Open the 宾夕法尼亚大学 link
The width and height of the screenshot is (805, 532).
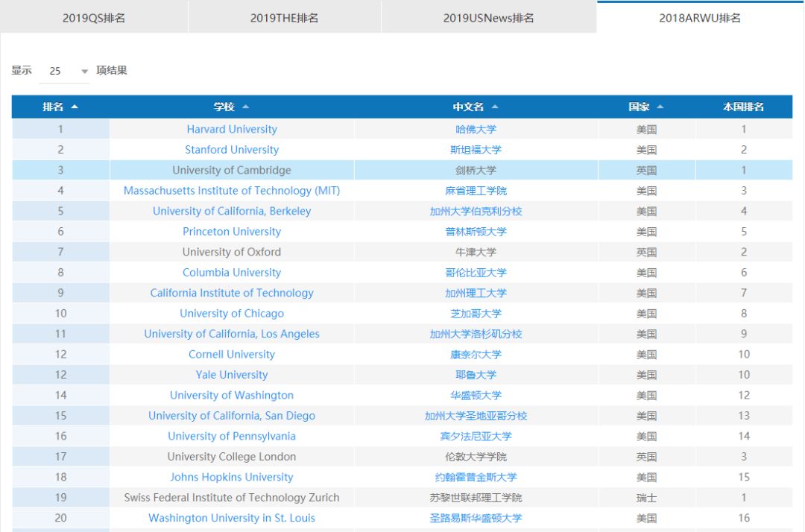pos(476,437)
